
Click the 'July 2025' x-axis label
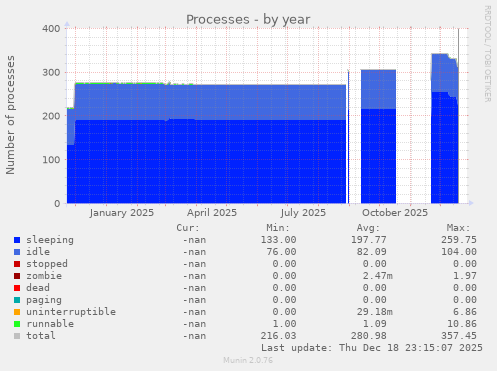(303, 213)
